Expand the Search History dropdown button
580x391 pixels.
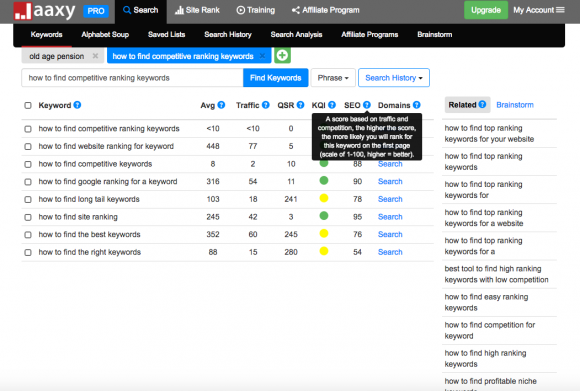(394, 78)
